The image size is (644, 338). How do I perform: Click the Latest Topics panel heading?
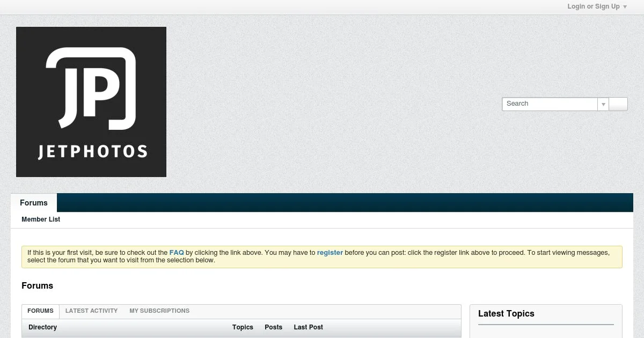[x=506, y=314]
